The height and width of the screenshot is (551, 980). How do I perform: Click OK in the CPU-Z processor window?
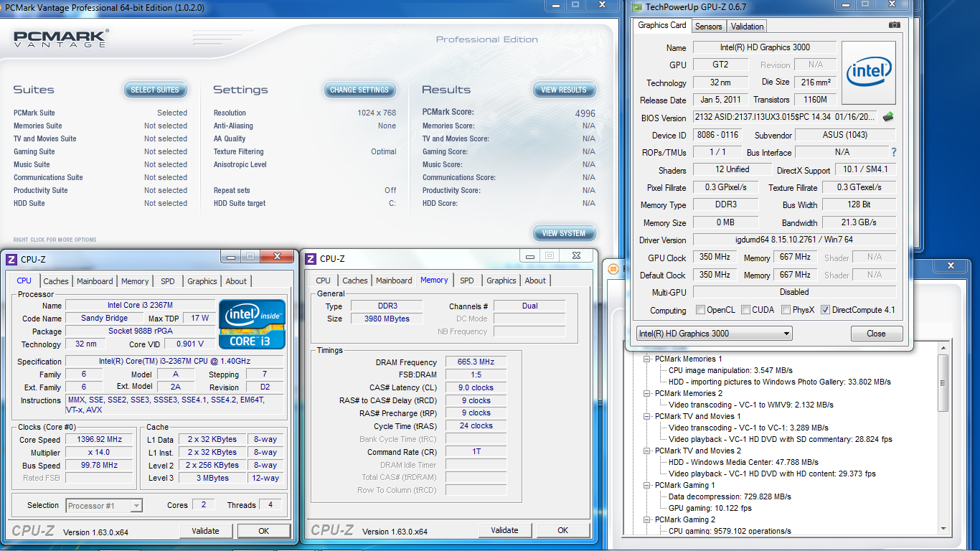(x=263, y=531)
